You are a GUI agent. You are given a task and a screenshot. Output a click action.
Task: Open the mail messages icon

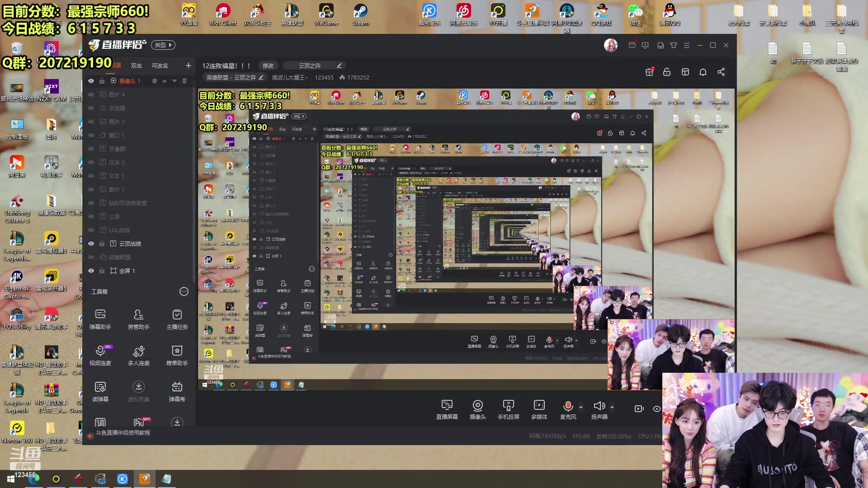pos(632,45)
